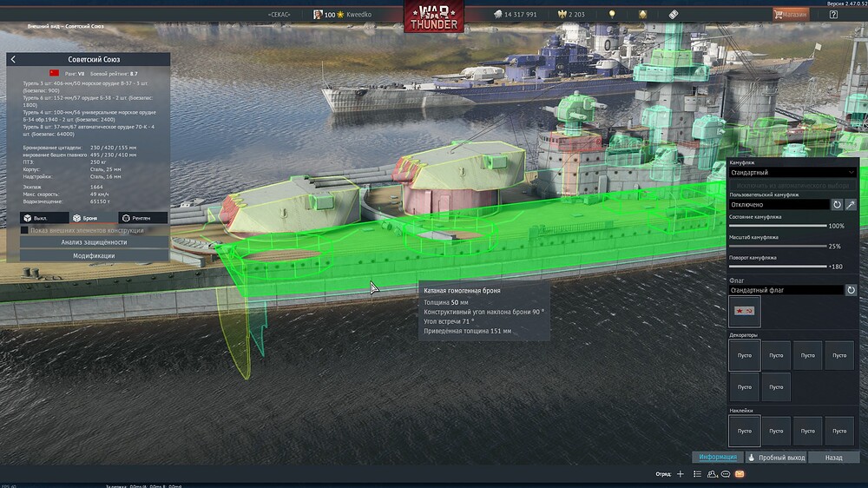Click the Silver Lions balance 14 317 991
The width and height of the screenshot is (868, 488).
[515, 15]
